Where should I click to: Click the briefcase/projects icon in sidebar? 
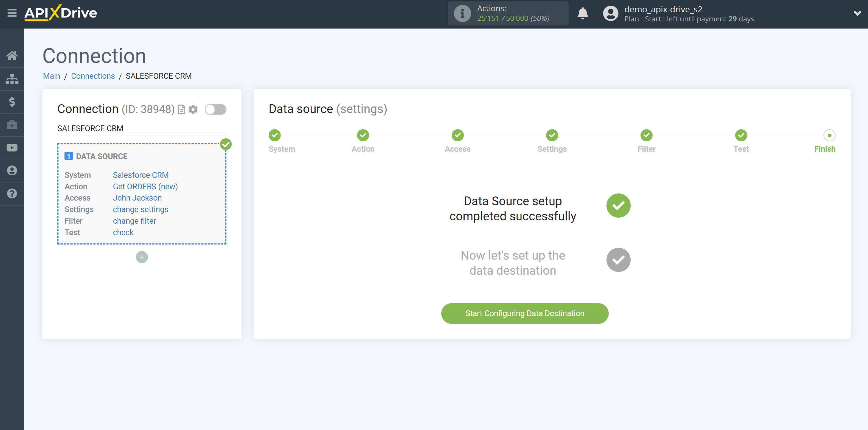point(12,125)
